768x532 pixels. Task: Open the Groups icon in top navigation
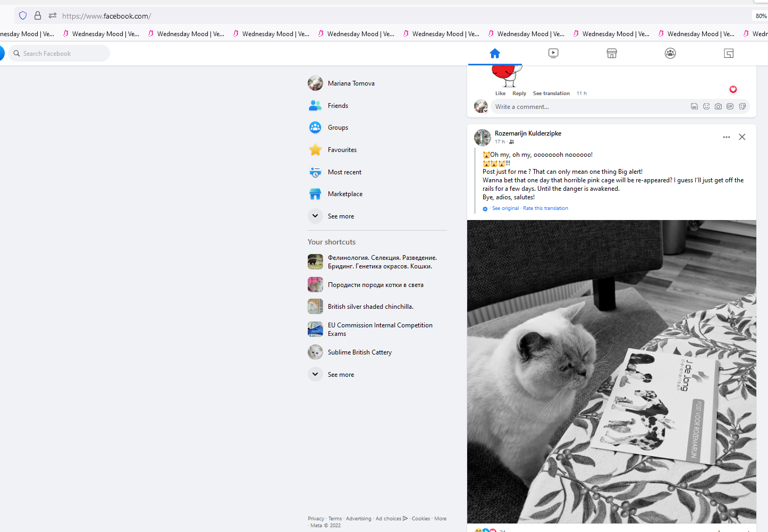pyautogui.click(x=670, y=53)
